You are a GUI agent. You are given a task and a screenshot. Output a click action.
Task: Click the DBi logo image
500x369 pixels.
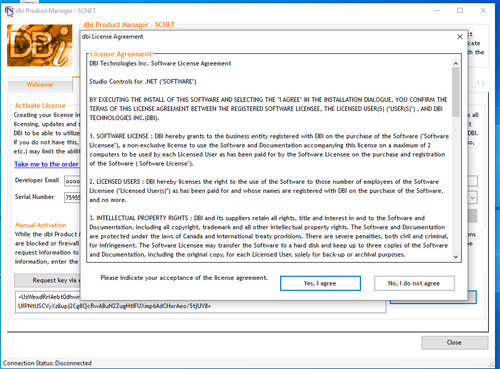click(40, 45)
